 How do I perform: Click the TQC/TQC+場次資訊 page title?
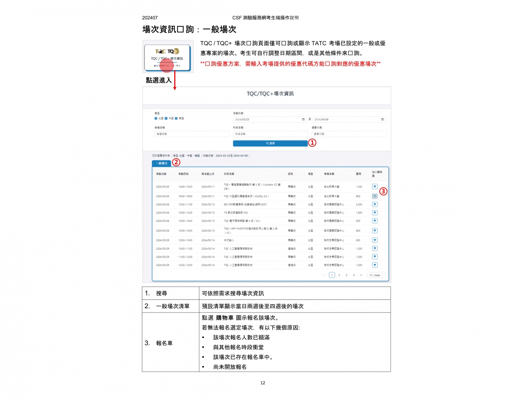click(x=270, y=94)
